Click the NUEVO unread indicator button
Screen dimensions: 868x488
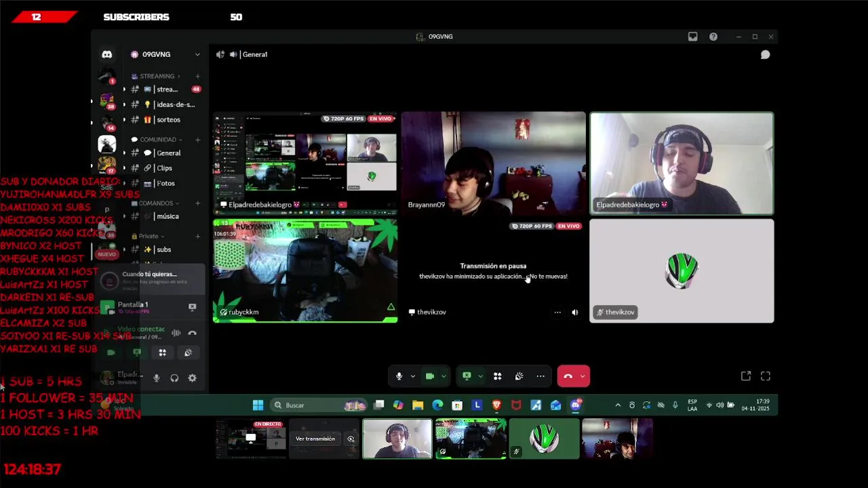click(x=106, y=255)
